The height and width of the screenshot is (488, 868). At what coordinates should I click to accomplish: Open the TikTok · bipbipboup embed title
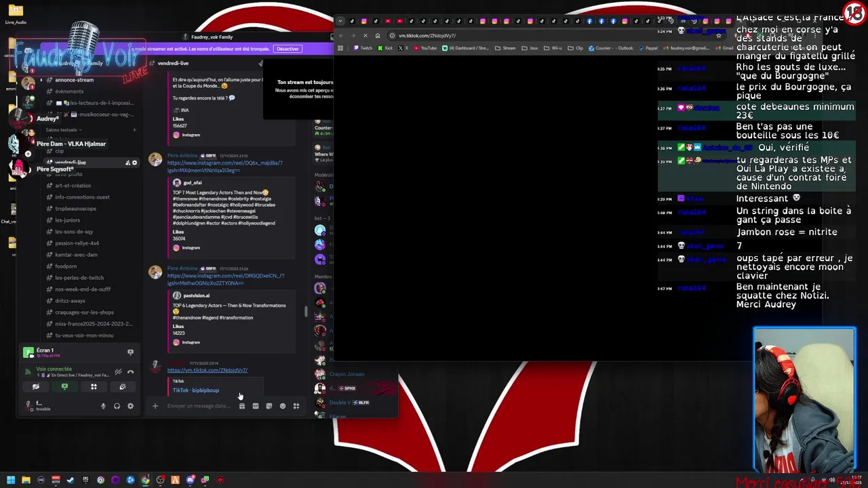(195, 390)
